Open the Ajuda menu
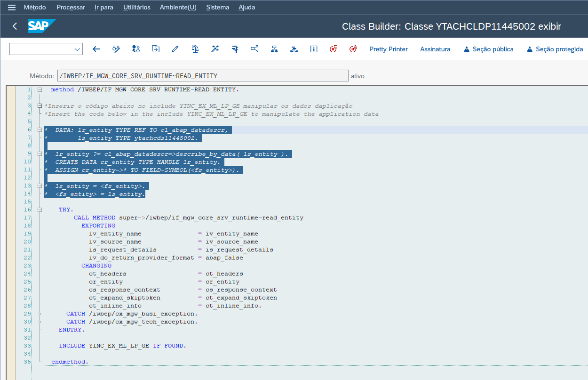Viewport: 588px width, 380px height. point(247,8)
